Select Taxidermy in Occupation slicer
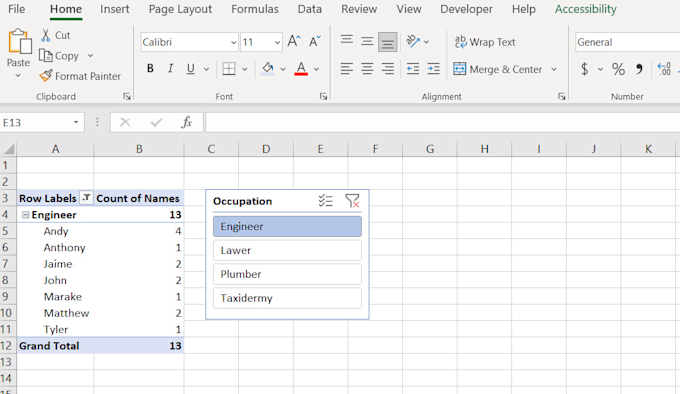This screenshot has width=680, height=394. tap(287, 298)
